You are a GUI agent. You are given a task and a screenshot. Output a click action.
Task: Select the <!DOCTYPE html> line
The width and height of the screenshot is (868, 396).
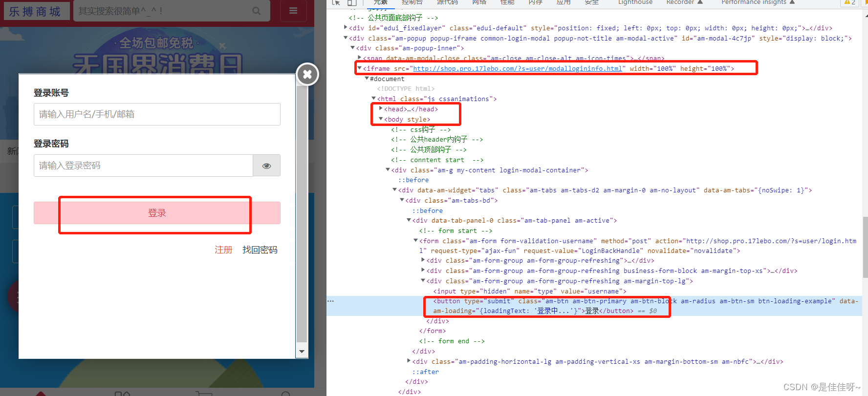pyautogui.click(x=406, y=88)
